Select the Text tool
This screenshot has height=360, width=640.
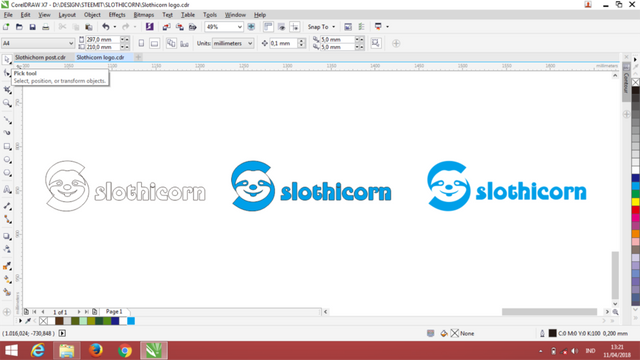click(7, 189)
